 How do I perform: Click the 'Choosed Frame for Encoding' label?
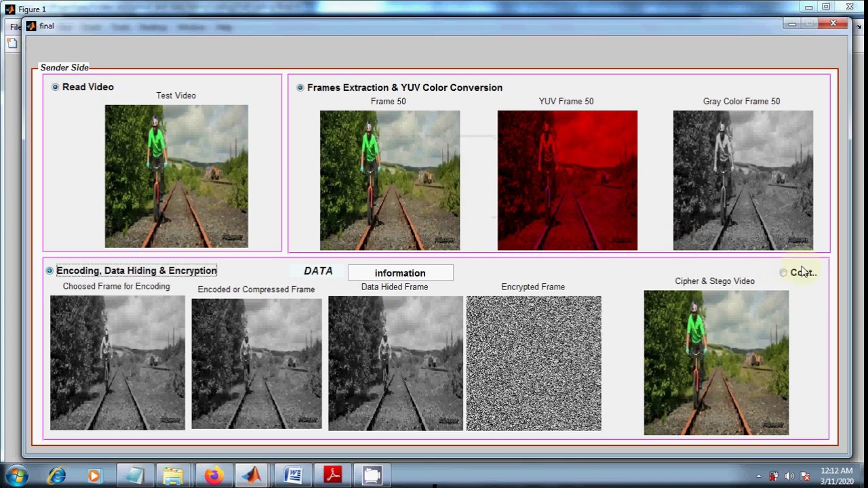pos(117,286)
